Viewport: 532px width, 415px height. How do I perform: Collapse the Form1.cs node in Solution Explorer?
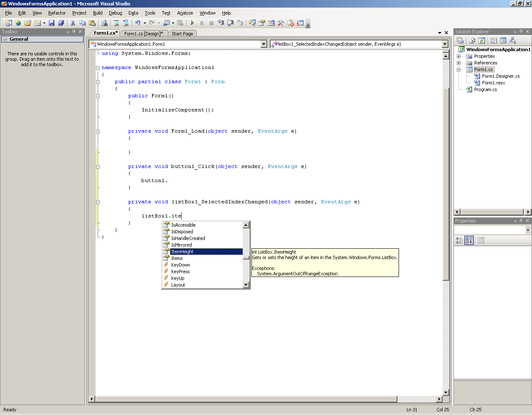pyautogui.click(x=459, y=69)
